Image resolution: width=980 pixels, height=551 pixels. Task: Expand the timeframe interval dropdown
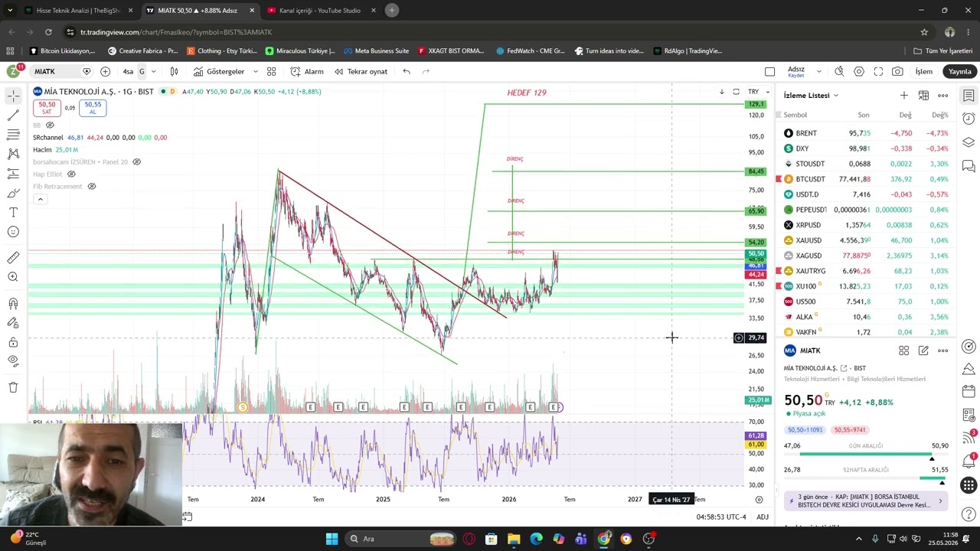pos(153,71)
